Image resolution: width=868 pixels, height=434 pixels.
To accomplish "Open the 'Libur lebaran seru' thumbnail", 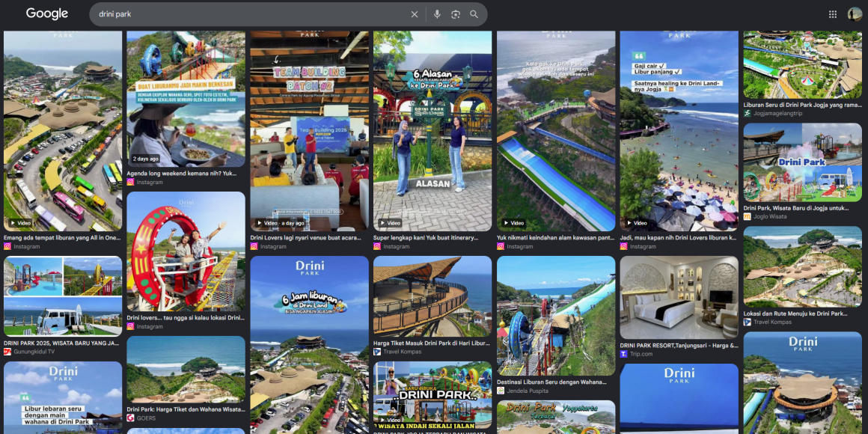I will pos(63,397).
